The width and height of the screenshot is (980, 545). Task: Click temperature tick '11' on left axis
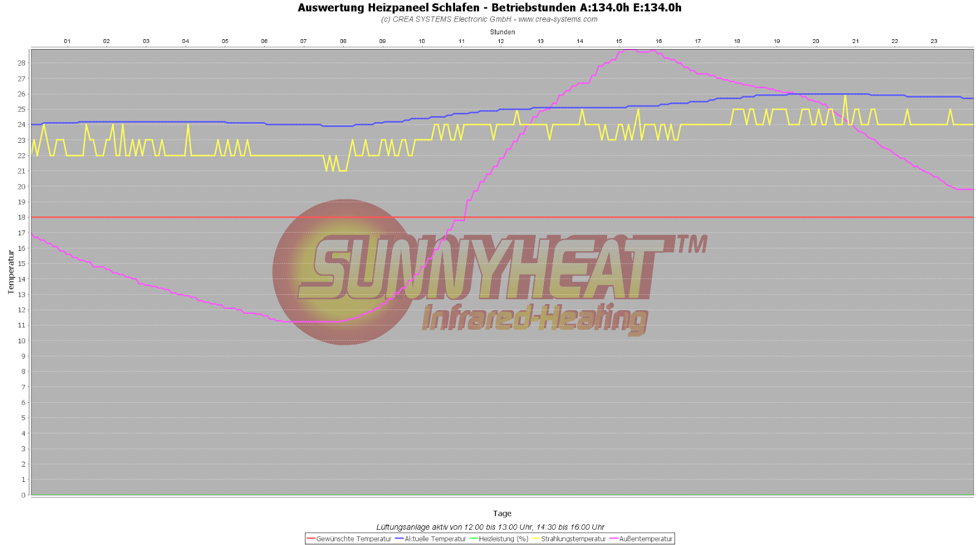point(21,325)
